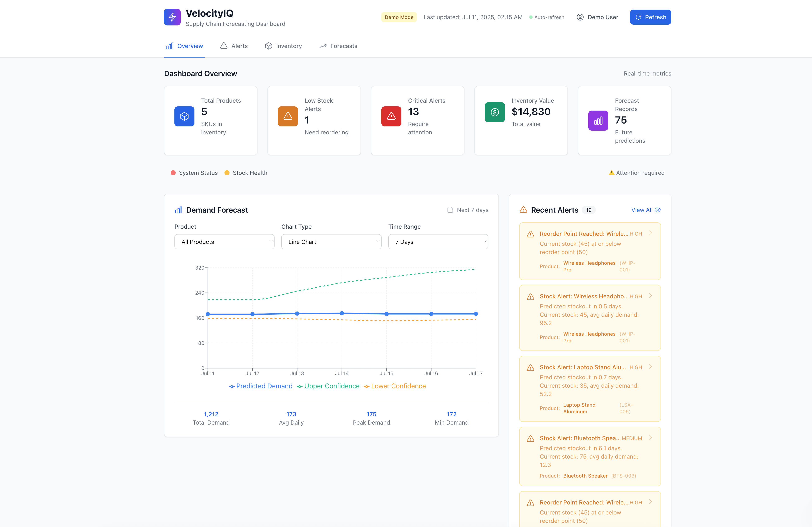Click the calendar icon beside Next 7 days
812x527 pixels.
[450, 210]
